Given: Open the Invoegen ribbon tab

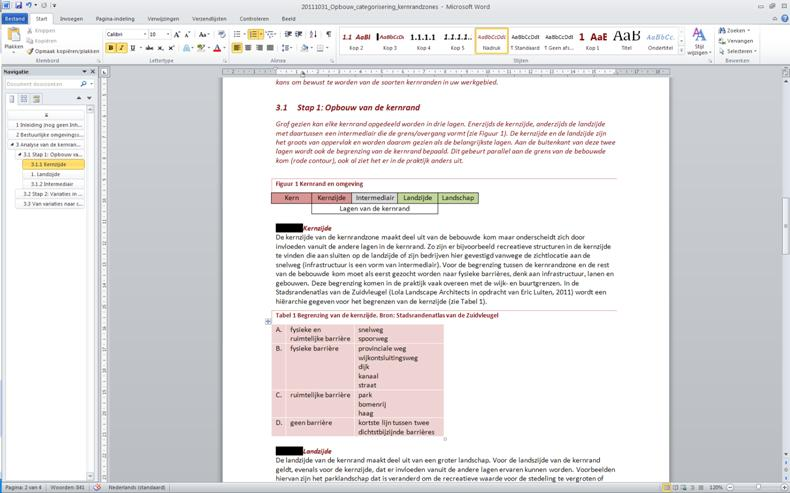Looking at the screenshot, I should (x=71, y=18).
